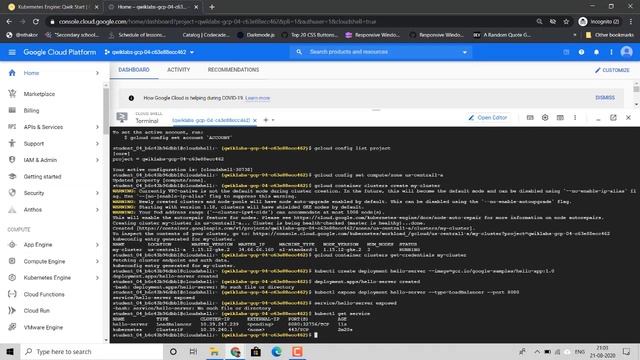Open Microsoft Store from the taskbar
This screenshot has height=360, width=640.
tap(256, 351)
